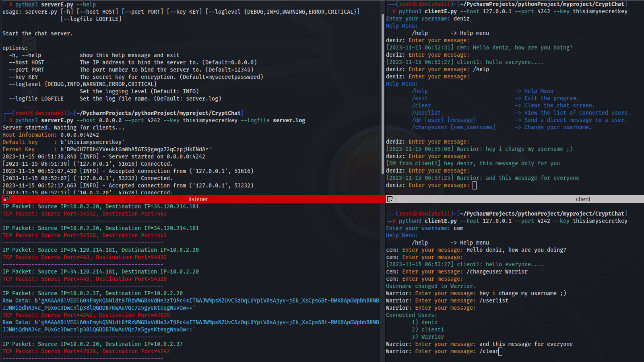
Task: Click the 'python3 serverE.py --help' command
Action: coord(56,5)
